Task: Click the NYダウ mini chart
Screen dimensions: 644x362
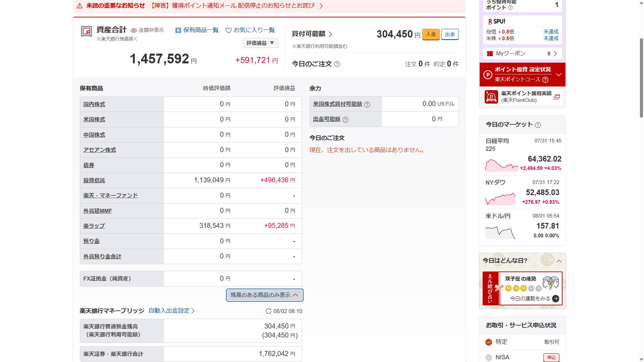Action: pos(500,199)
